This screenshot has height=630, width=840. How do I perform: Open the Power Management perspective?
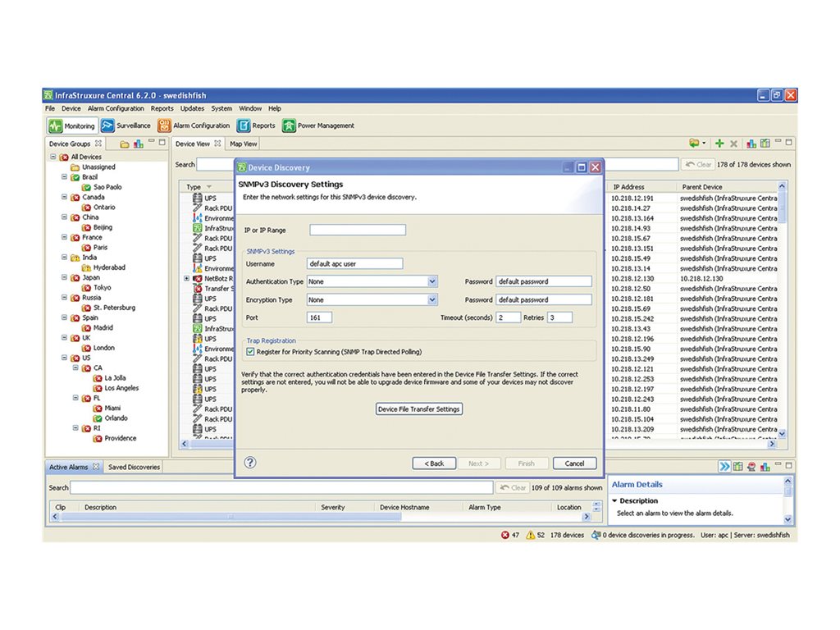click(289, 126)
